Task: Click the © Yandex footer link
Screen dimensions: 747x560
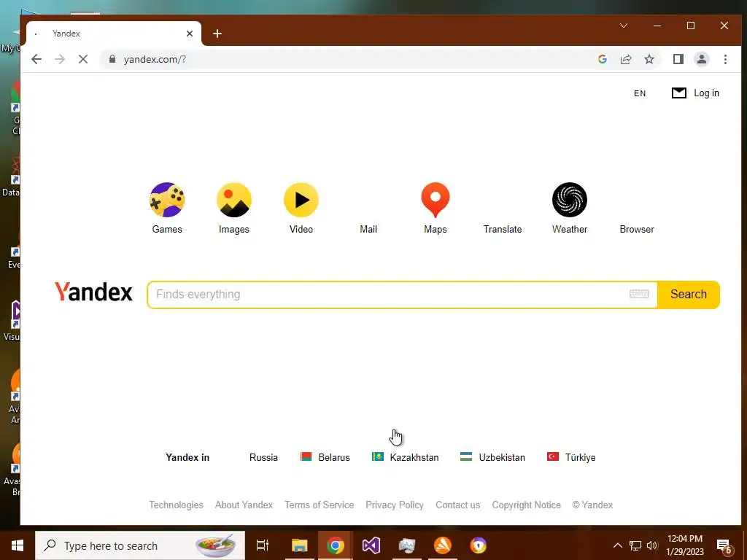Action: [592, 505]
